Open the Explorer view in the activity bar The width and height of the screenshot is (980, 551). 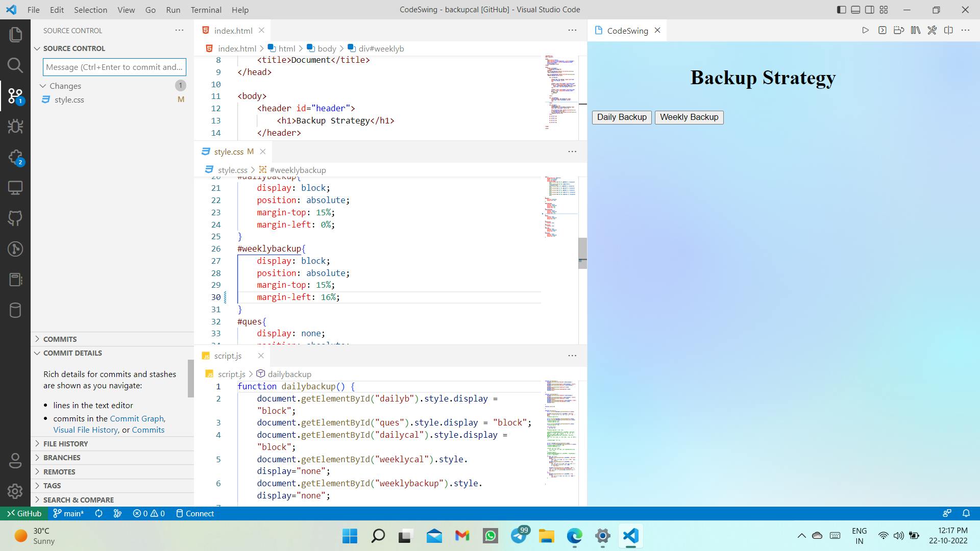pyautogui.click(x=15, y=35)
